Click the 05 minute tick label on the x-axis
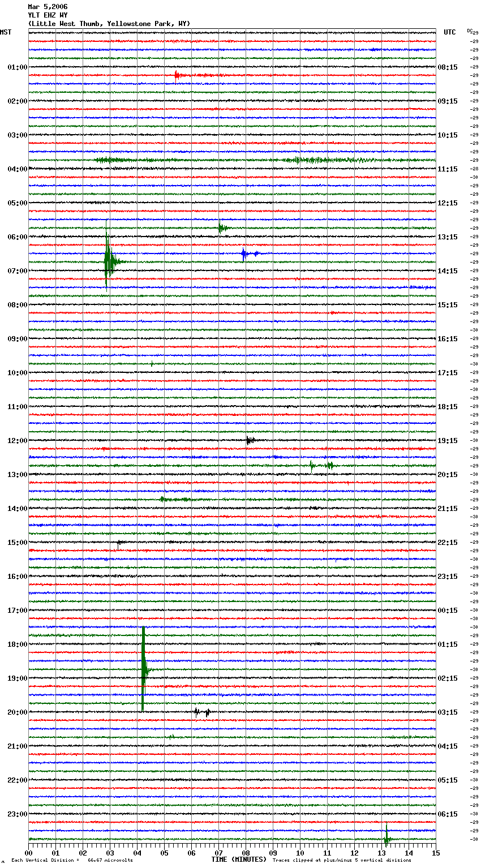Image resolution: width=481 pixels, height=868 pixels. 164,853
